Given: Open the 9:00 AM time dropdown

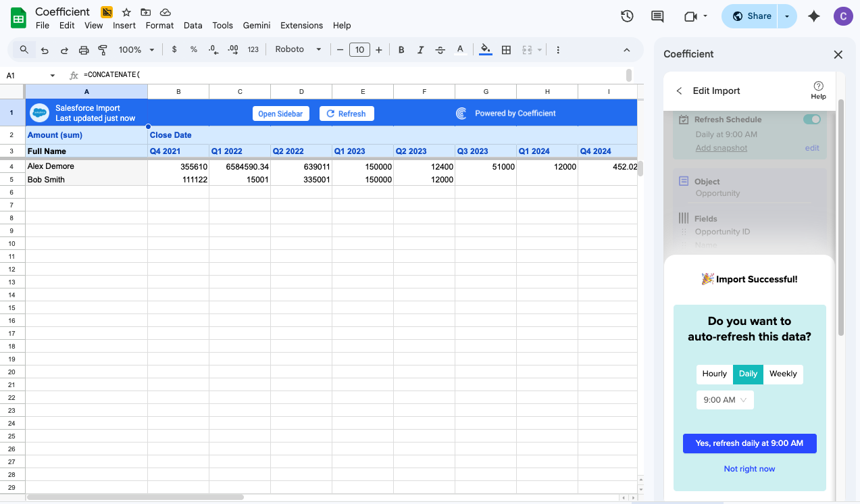Looking at the screenshot, I should (x=724, y=399).
